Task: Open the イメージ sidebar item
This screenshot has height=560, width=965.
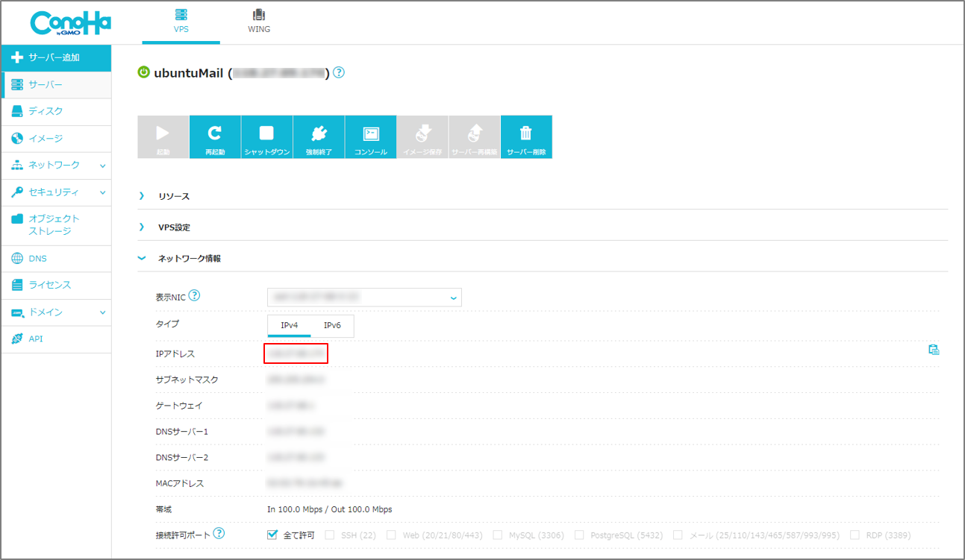Action: 57,138
